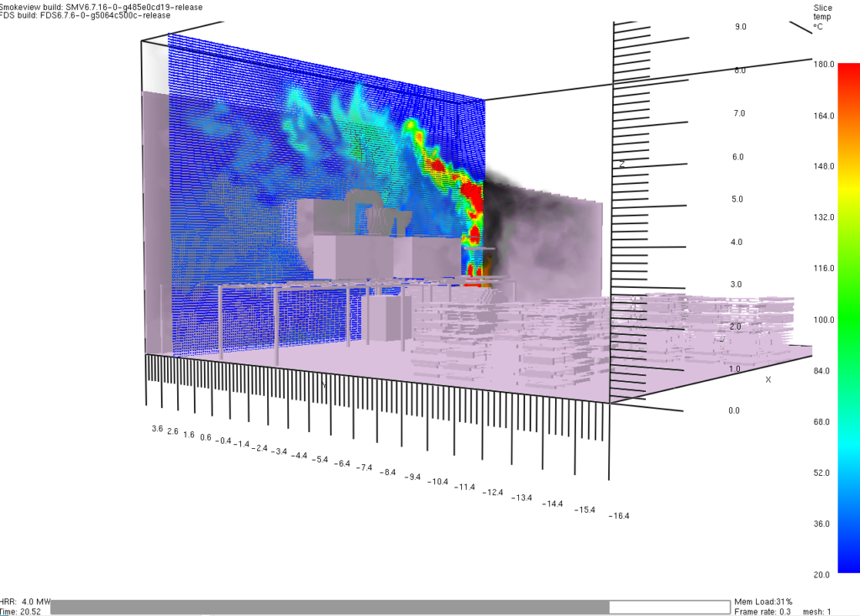Screen dimensions: 860x616
Task: Click the 'Slice temp °C' colorbar title
Action: (x=822, y=17)
